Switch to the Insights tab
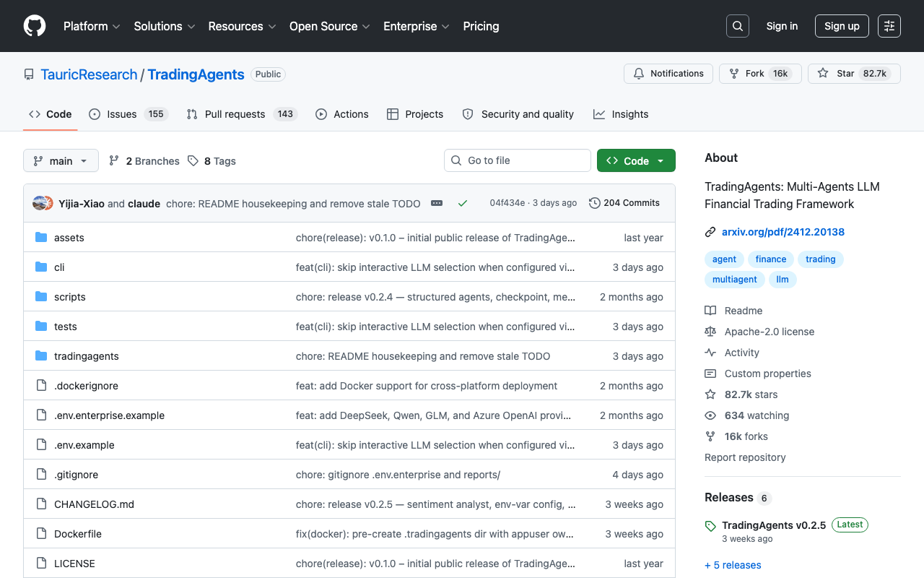Screen dimensions: 924x578 click(621, 114)
